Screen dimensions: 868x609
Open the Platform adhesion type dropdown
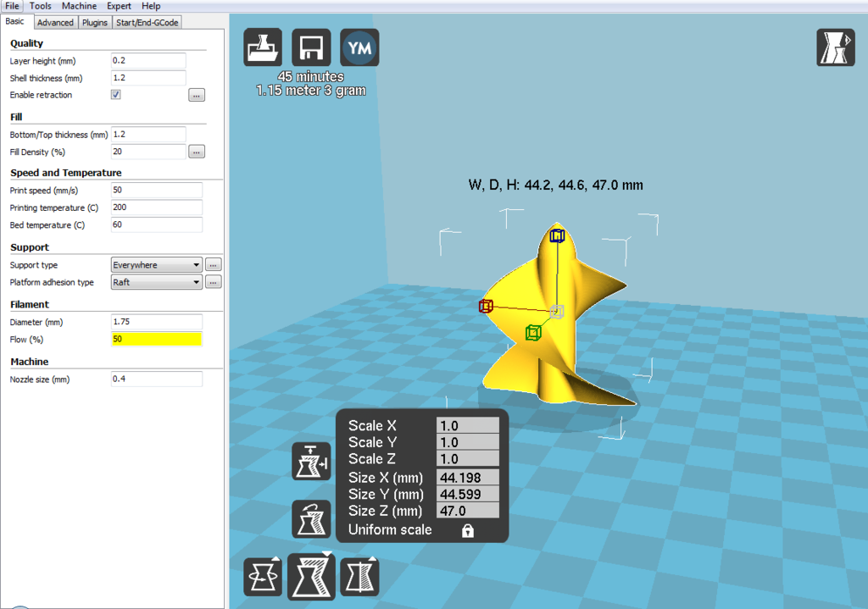pos(157,283)
